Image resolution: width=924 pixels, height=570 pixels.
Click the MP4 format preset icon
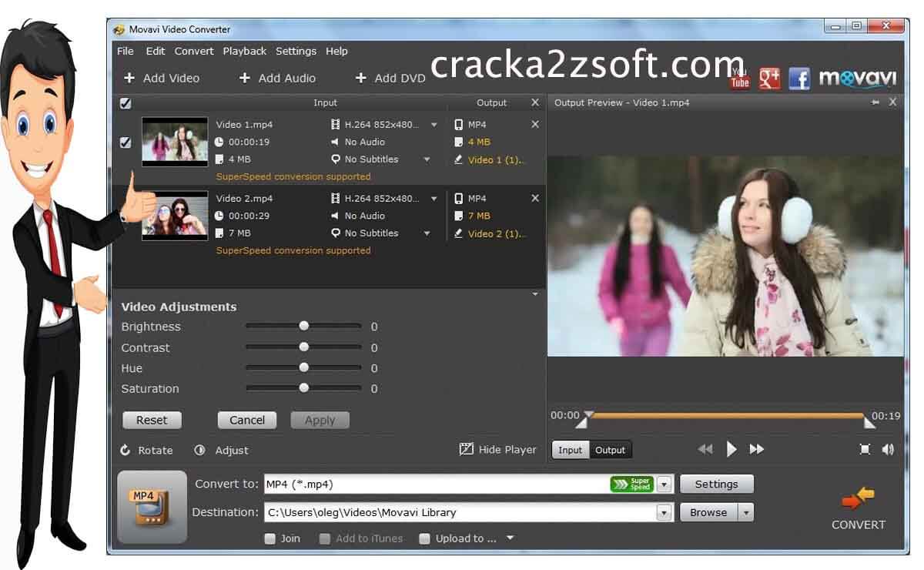(152, 508)
